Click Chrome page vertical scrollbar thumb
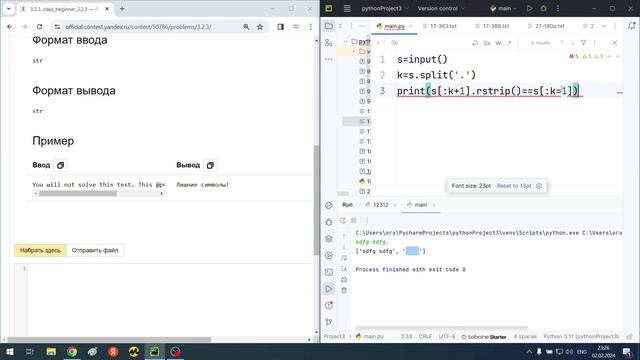Image resolution: width=640 pixels, height=360 pixels. (x=316, y=200)
